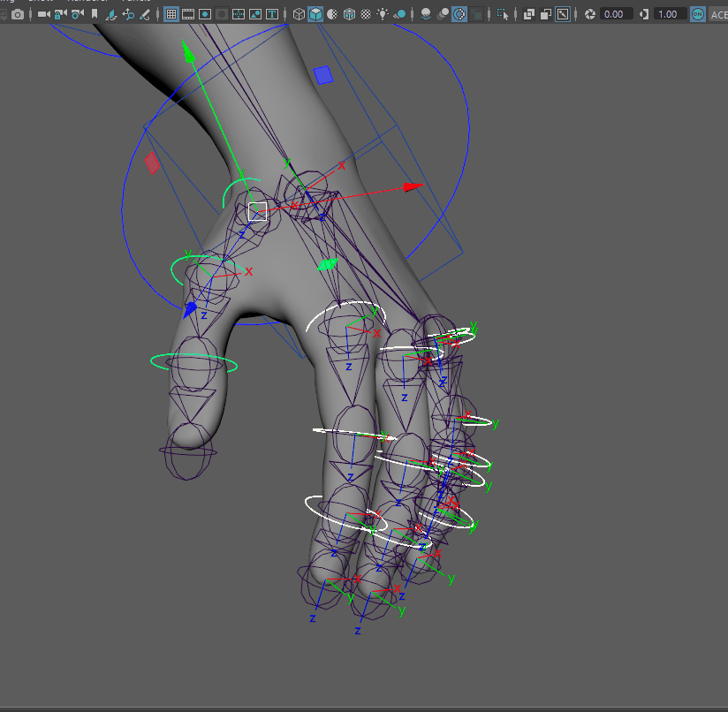Screen dimensions: 728x712
Task: Open the ACES view transform dropdown
Action: 718,15
